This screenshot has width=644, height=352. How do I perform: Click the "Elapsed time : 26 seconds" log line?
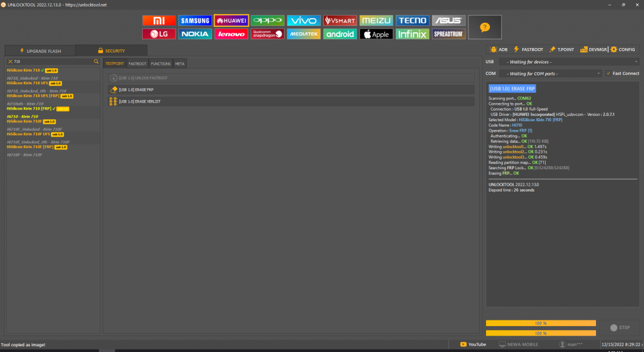tap(511, 190)
